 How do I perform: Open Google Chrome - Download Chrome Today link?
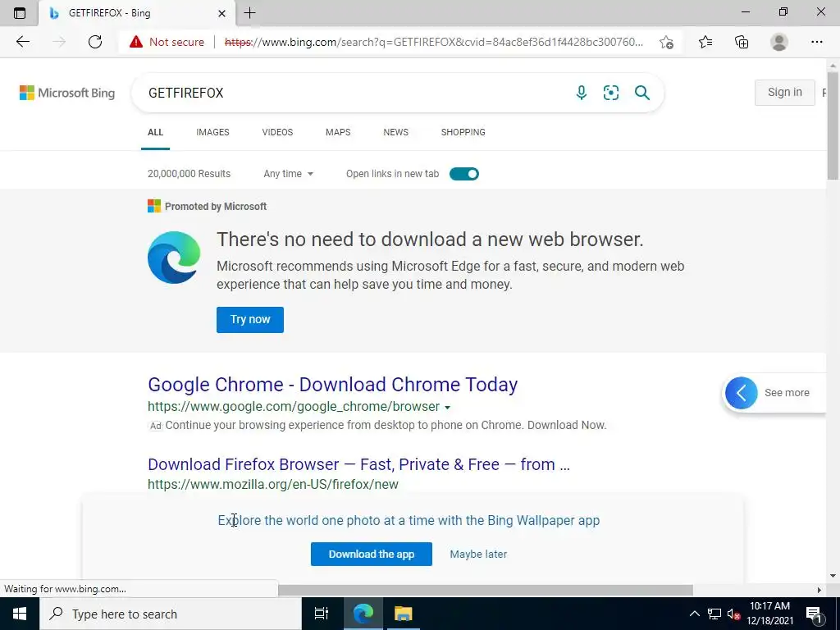tap(333, 385)
